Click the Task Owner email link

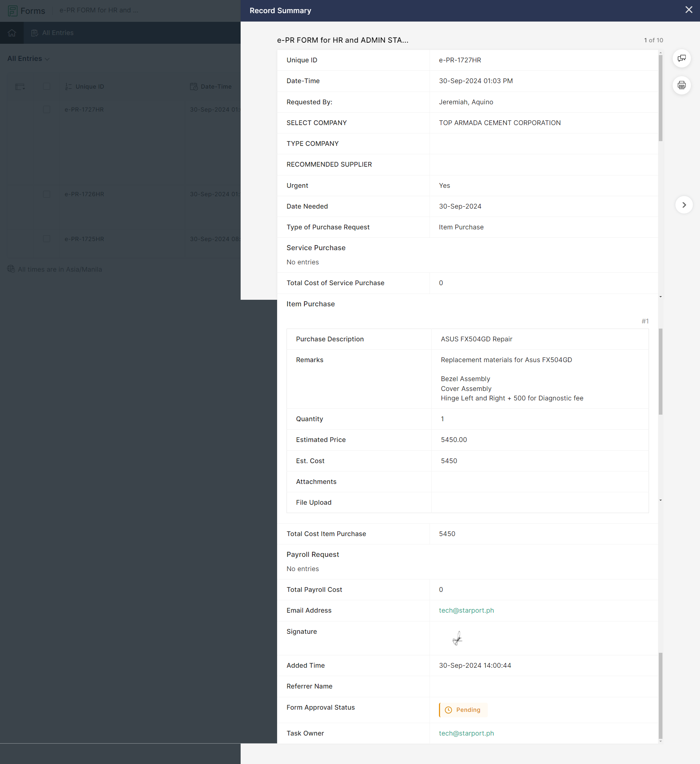coord(466,733)
